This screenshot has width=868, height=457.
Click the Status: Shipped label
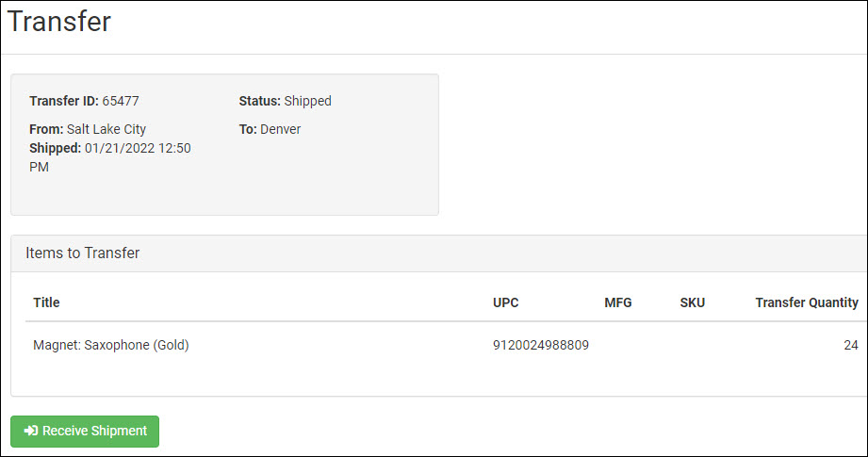285,101
